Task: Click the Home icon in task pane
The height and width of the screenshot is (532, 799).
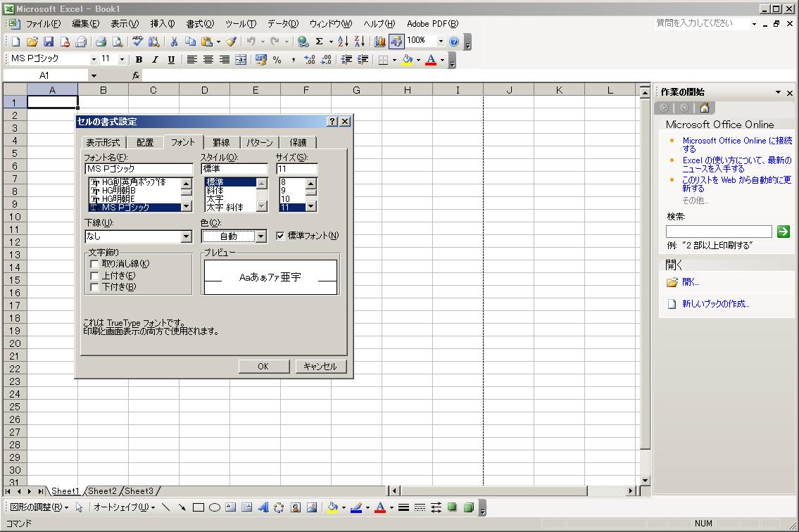Action: coord(704,108)
